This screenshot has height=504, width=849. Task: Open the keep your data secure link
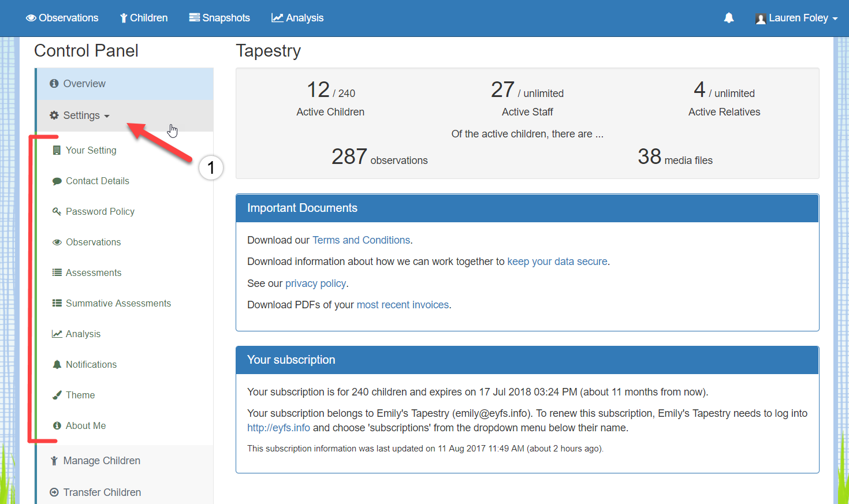pos(557,262)
